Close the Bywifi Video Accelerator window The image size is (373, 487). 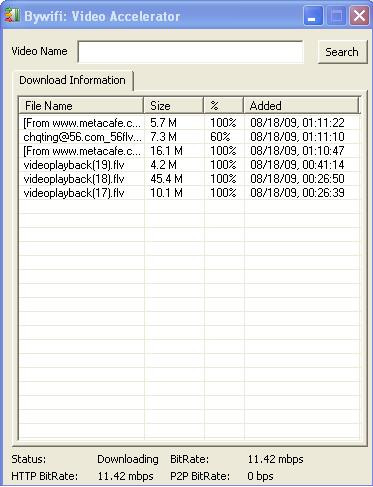(359, 16)
